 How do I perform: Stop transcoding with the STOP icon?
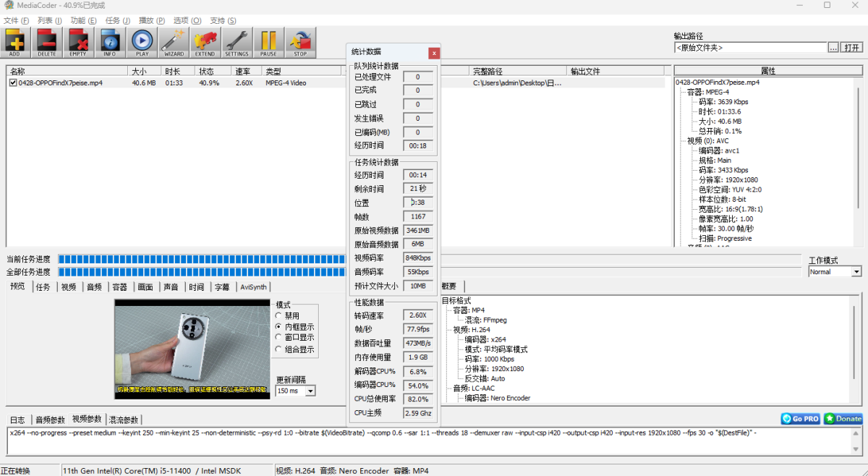point(300,42)
